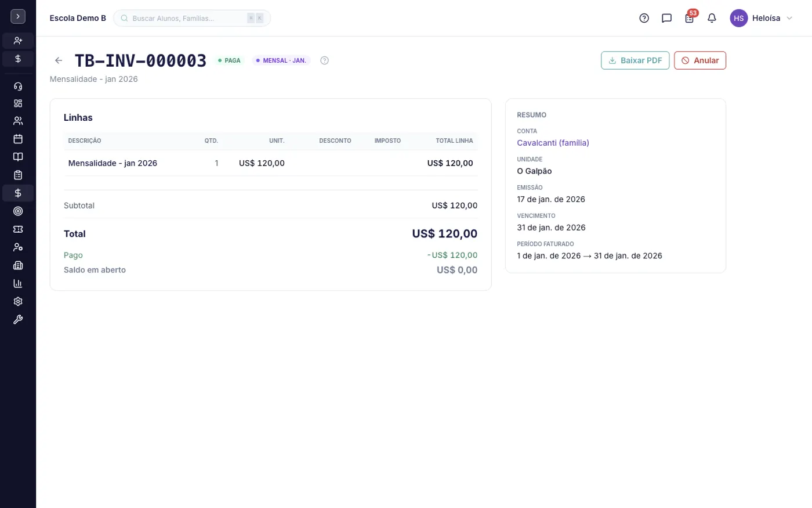Open the user-with-gear icon in sidebar
Image resolution: width=812 pixels, height=508 pixels.
click(18, 247)
